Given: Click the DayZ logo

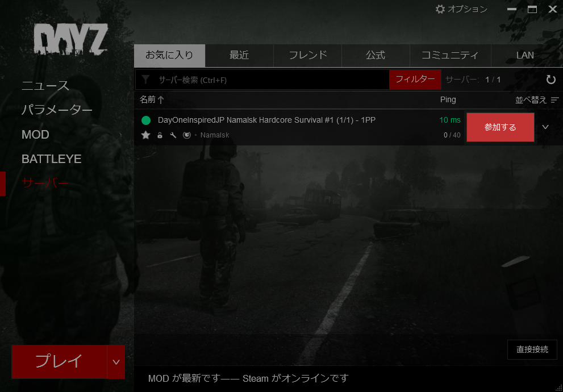Looking at the screenshot, I should coord(71,39).
